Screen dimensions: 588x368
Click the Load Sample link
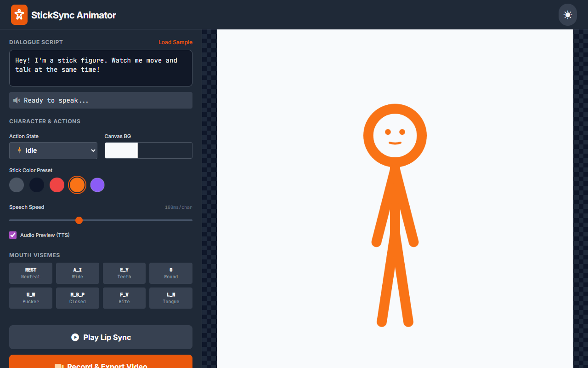175,42
